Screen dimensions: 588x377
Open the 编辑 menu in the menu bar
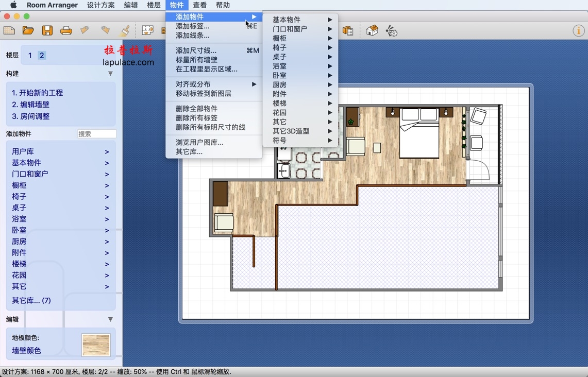pos(131,5)
